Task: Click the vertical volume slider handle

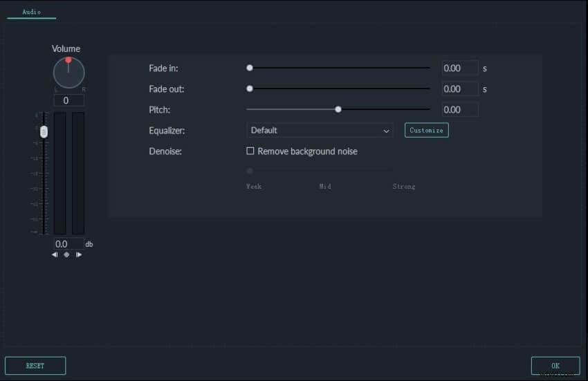Action: pos(44,131)
